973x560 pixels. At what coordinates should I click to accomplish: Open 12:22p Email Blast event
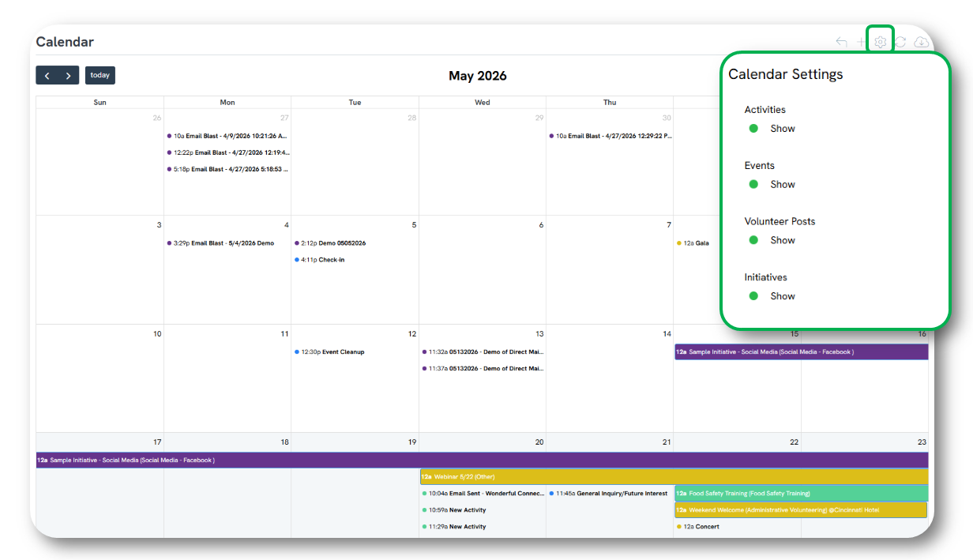[227, 152]
